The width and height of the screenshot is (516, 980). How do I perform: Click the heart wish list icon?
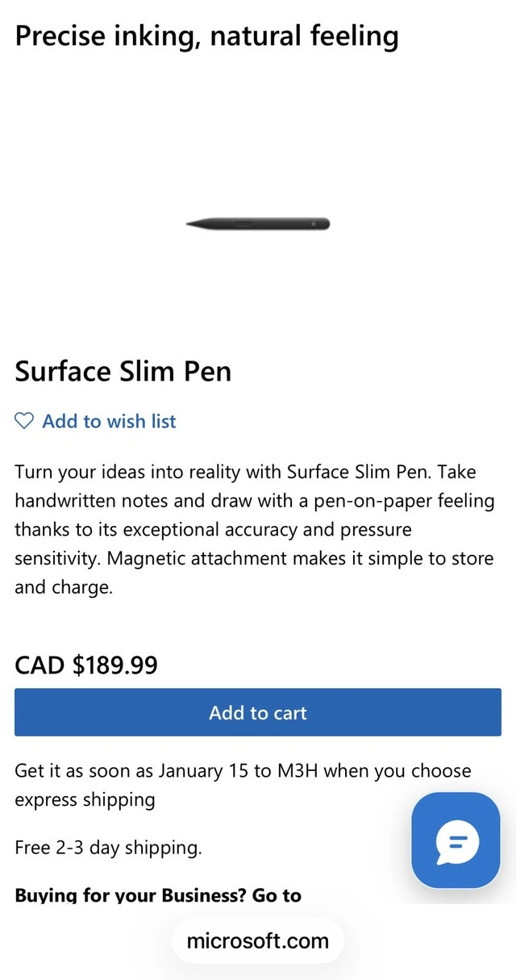25,421
